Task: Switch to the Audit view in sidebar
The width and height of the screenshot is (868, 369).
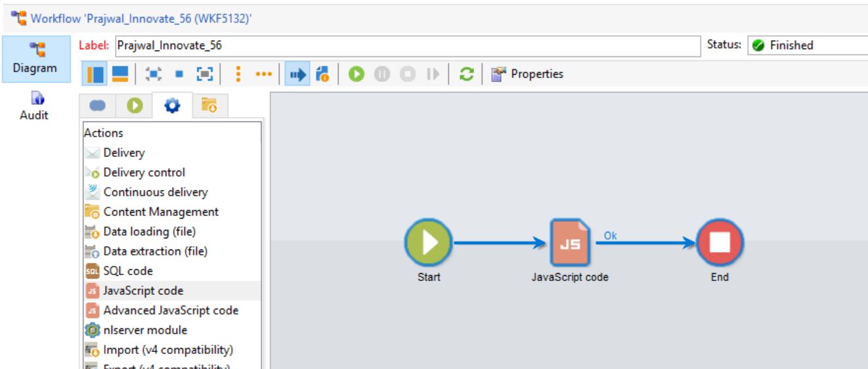Action: [x=34, y=106]
